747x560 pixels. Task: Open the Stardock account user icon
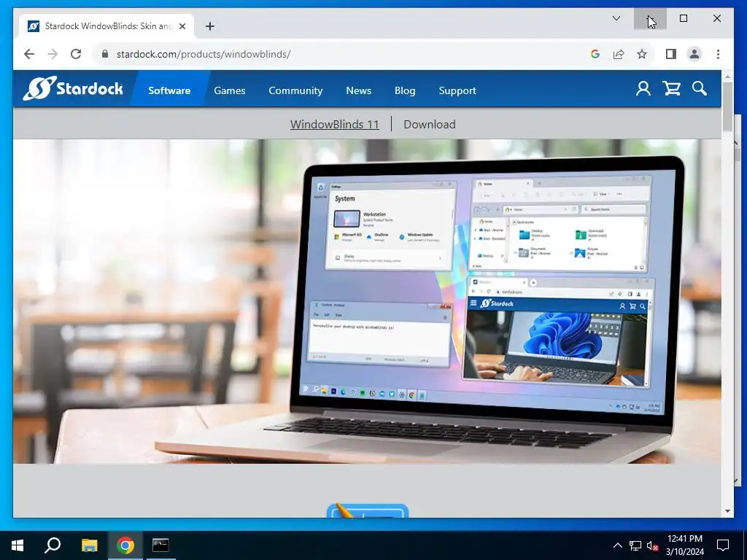[643, 88]
